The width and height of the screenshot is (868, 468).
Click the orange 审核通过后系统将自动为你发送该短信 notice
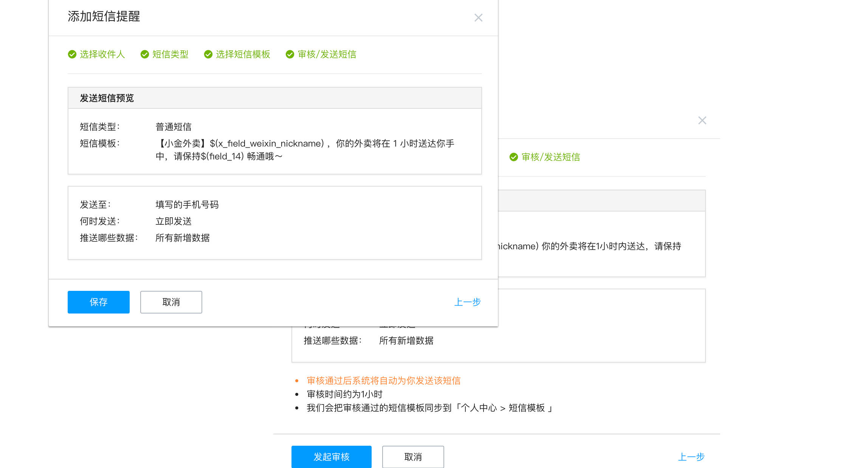point(384,381)
